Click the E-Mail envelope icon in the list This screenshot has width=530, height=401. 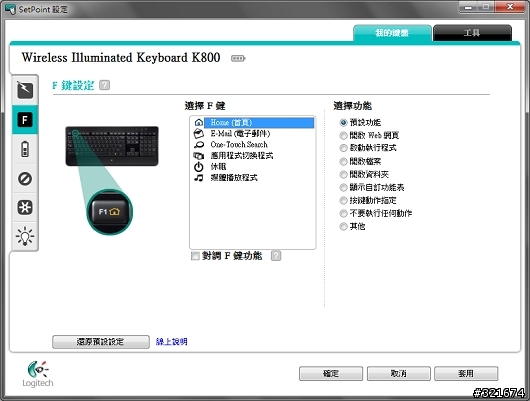199,134
